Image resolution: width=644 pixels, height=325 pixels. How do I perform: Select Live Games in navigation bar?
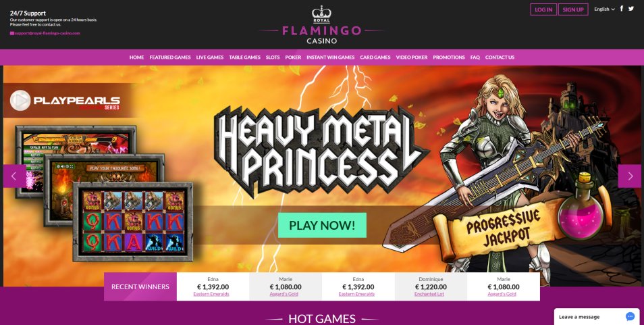pos(209,57)
